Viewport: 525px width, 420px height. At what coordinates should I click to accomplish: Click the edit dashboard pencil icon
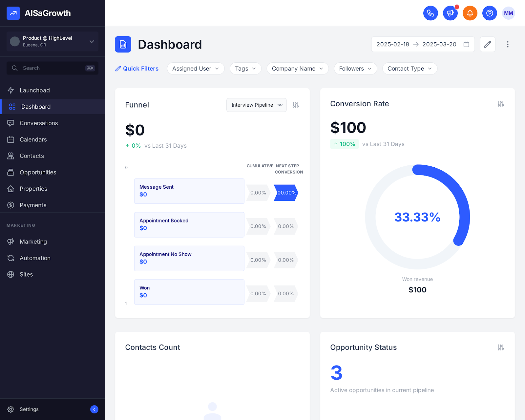(x=488, y=44)
